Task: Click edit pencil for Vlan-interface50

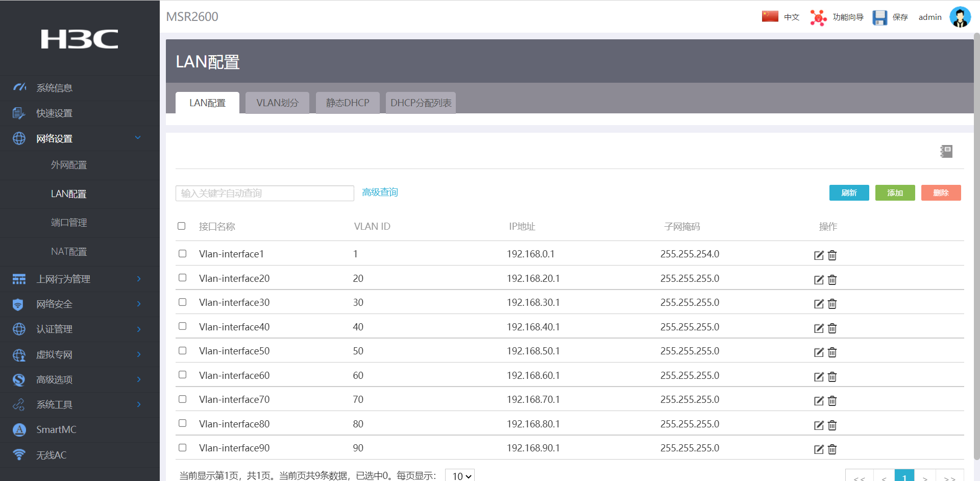Action: 819,352
